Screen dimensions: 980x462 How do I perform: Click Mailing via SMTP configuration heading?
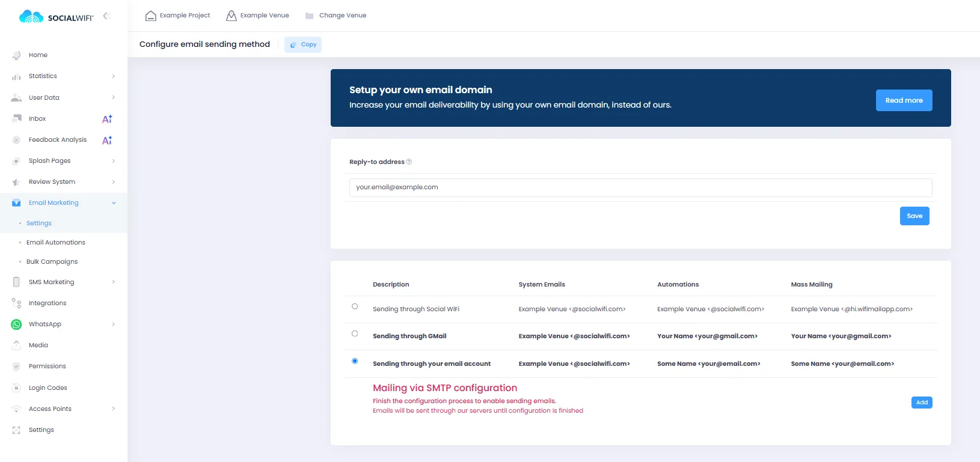pyautogui.click(x=445, y=388)
